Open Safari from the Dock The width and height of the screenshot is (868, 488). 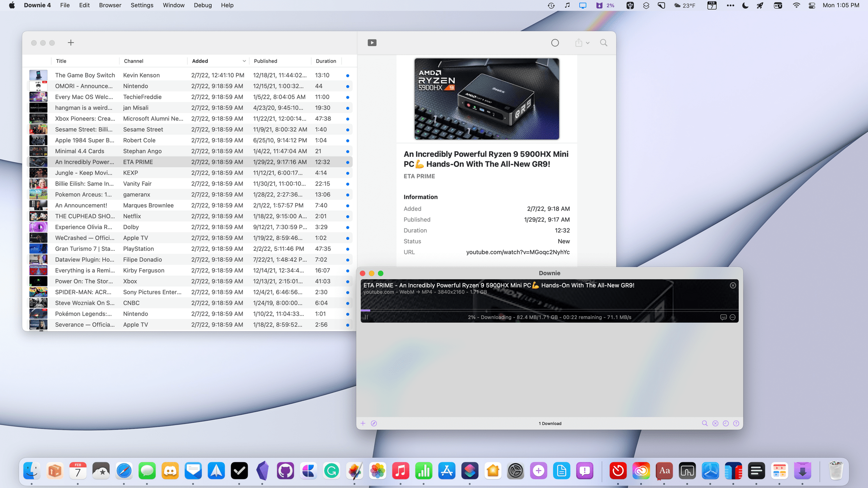tap(124, 471)
